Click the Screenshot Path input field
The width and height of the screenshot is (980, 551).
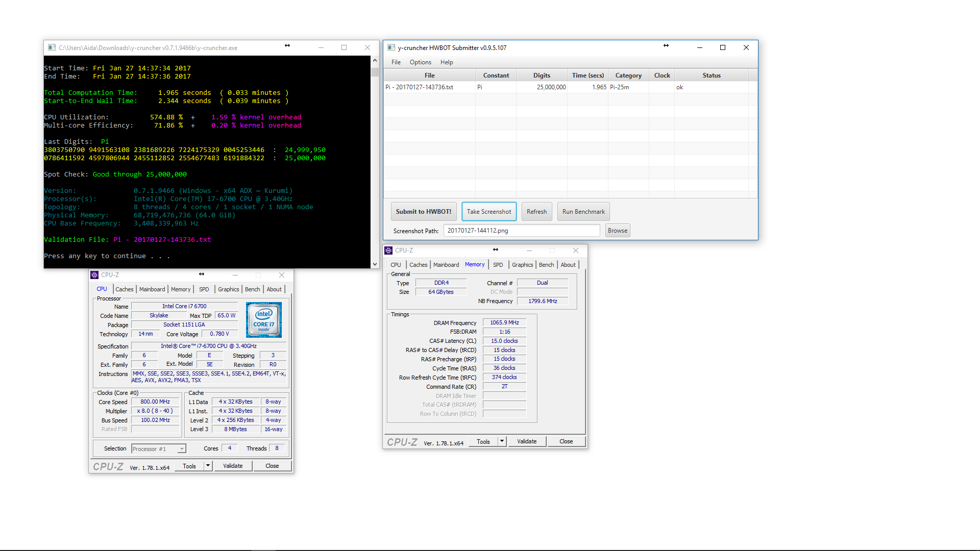click(522, 231)
